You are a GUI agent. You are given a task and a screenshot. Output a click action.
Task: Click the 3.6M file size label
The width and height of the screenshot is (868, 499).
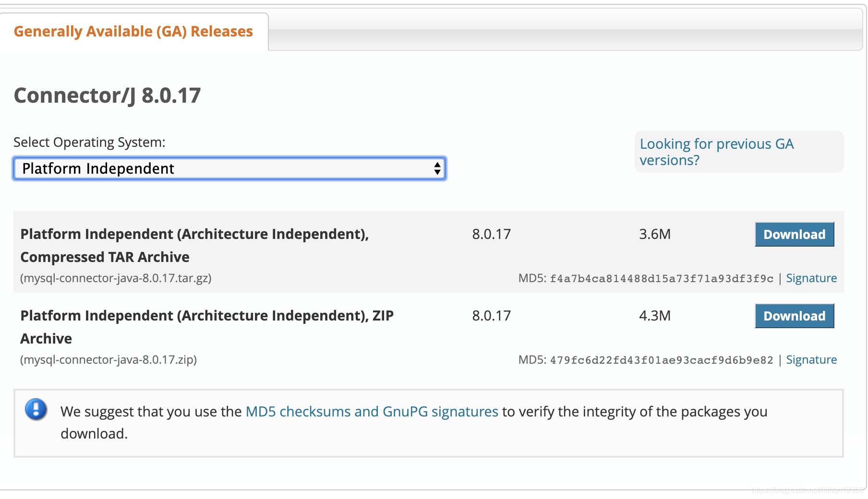(x=654, y=234)
